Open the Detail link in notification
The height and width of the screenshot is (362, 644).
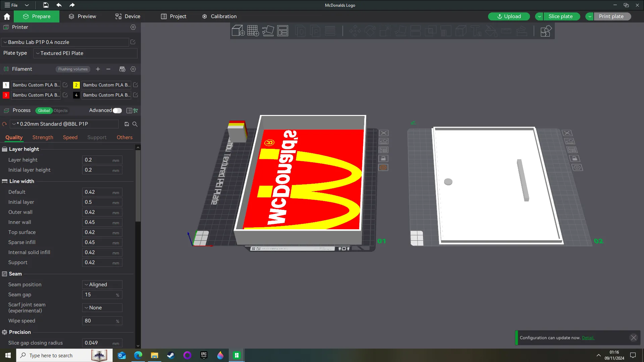click(588, 338)
